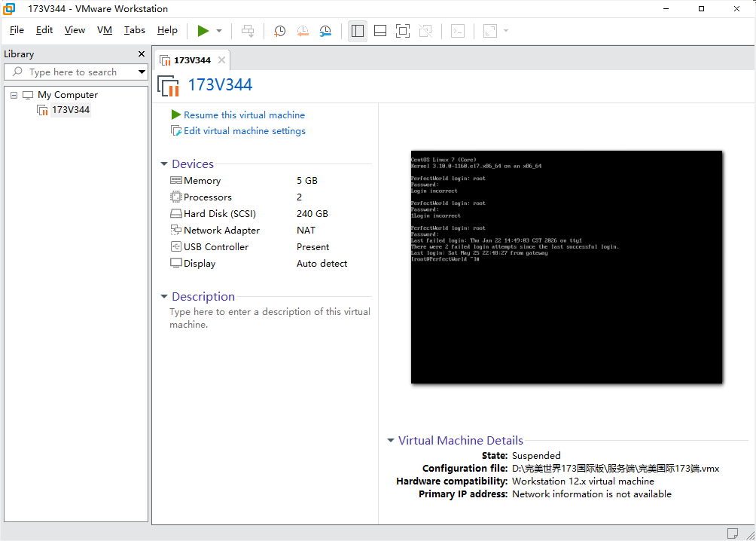Screen dimensions: 756x541
Task: Click the Unity mode toolbar icon
Action: [425, 31]
